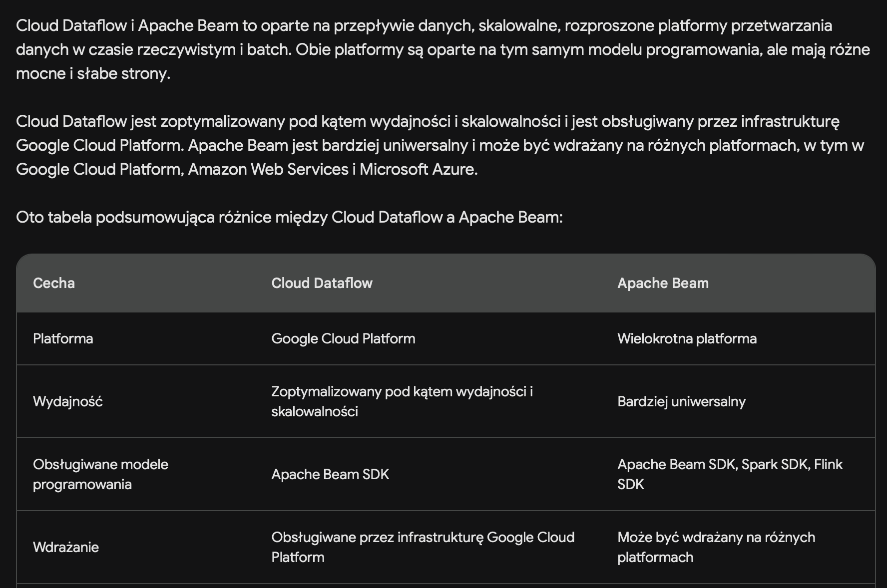The width and height of the screenshot is (887, 588).
Task: Click "Google Cloud Platform" cell in Platforma row
Action: point(343,338)
